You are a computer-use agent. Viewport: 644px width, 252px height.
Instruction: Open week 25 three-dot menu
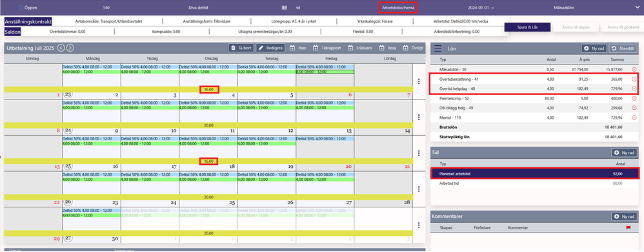click(419, 153)
